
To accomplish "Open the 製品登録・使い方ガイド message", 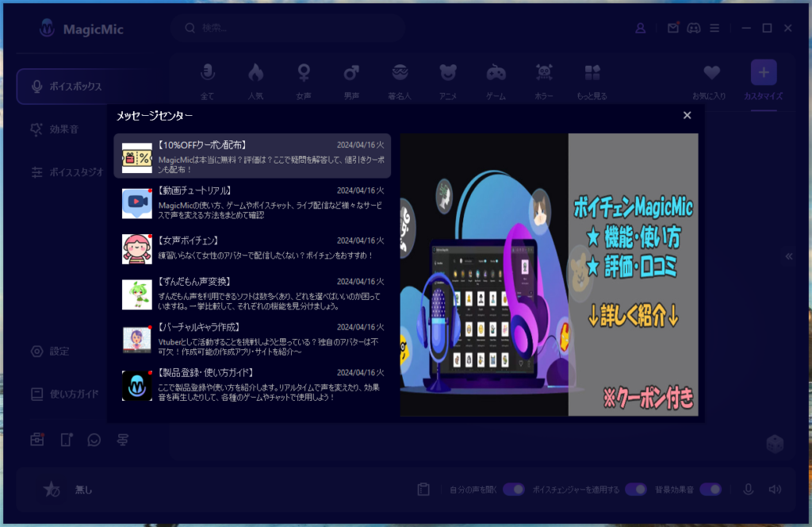I will point(252,385).
